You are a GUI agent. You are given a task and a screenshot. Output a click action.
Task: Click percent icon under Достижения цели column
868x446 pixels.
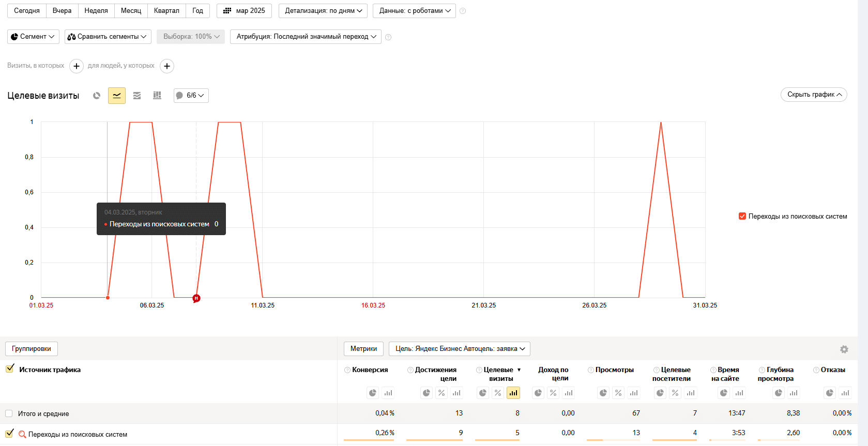coord(441,393)
